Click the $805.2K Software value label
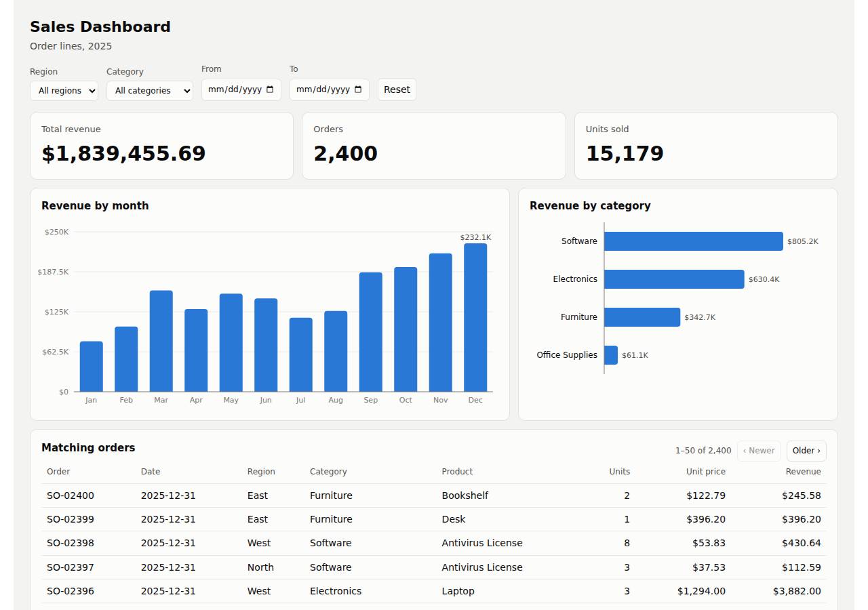The height and width of the screenshot is (610, 868). pyautogui.click(x=803, y=241)
